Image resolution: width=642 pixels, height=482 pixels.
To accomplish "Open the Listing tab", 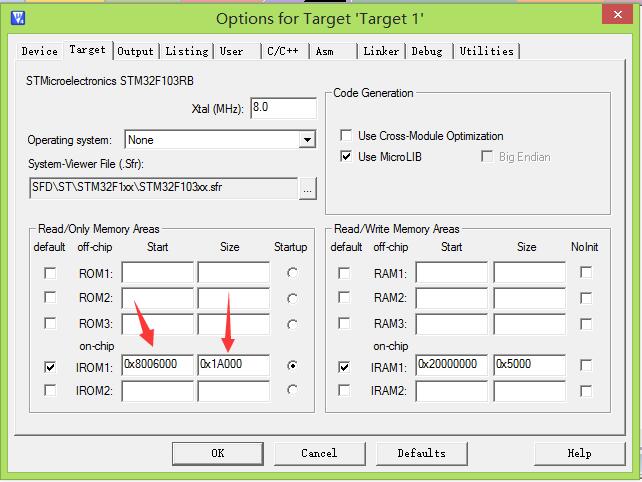I will click(x=187, y=51).
